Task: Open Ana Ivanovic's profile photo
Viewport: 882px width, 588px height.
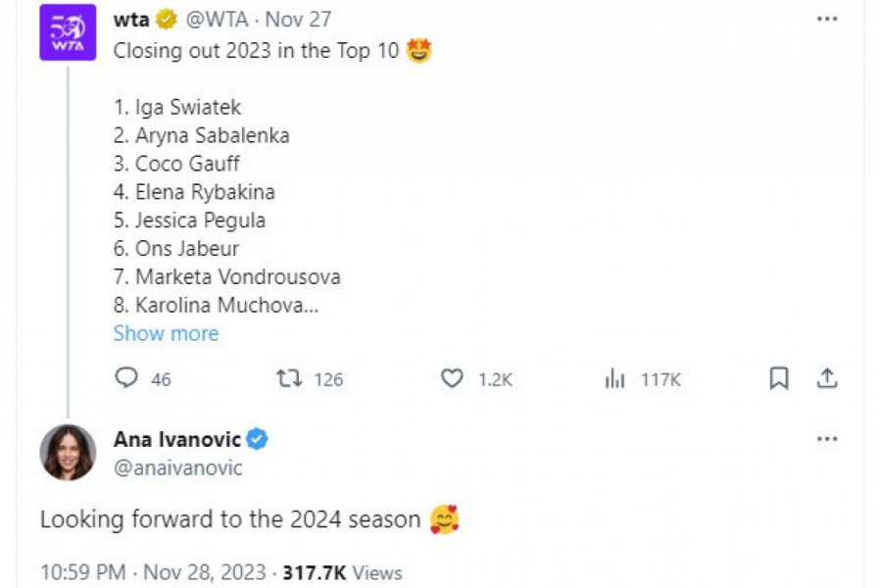Action: point(68,453)
